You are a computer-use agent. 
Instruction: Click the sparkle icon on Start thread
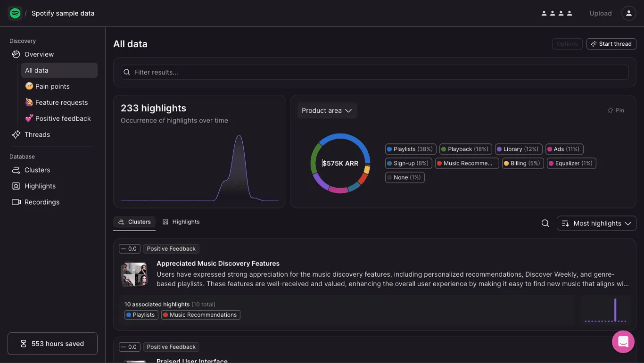[594, 44]
